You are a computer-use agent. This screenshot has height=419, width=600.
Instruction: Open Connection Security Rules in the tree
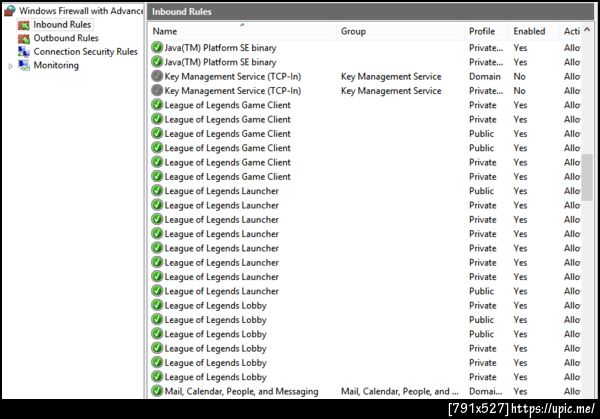pyautogui.click(x=85, y=52)
